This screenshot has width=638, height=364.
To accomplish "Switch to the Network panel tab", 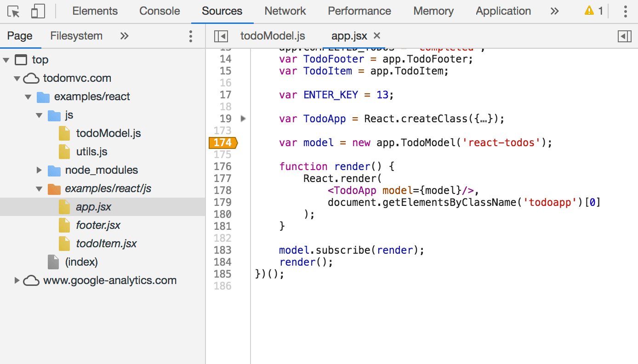I will tap(285, 11).
